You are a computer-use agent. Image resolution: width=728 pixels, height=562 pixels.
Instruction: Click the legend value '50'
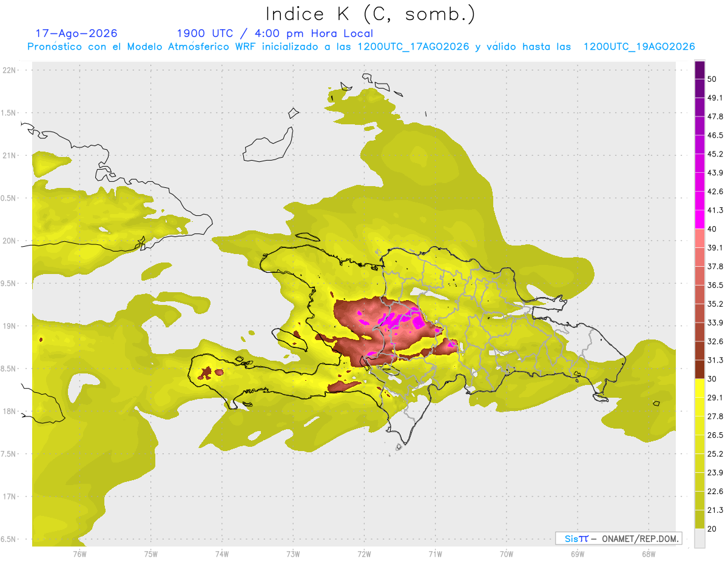712,79
